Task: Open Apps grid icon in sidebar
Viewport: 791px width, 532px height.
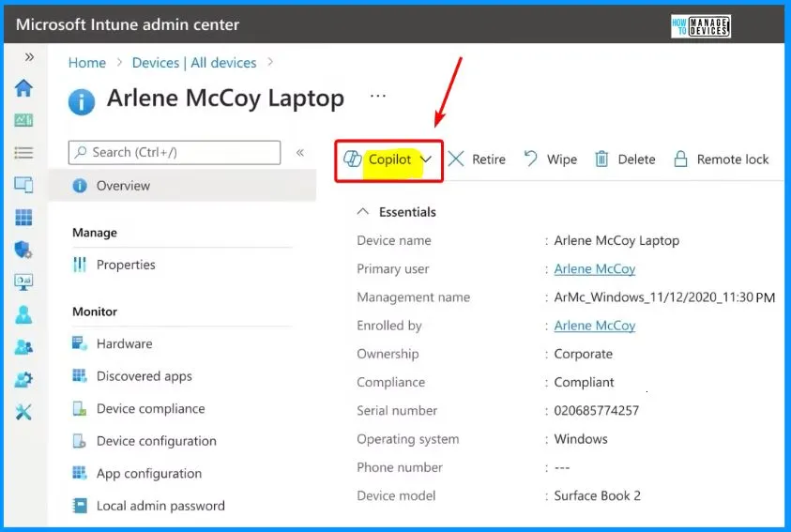Action: (x=23, y=218)
